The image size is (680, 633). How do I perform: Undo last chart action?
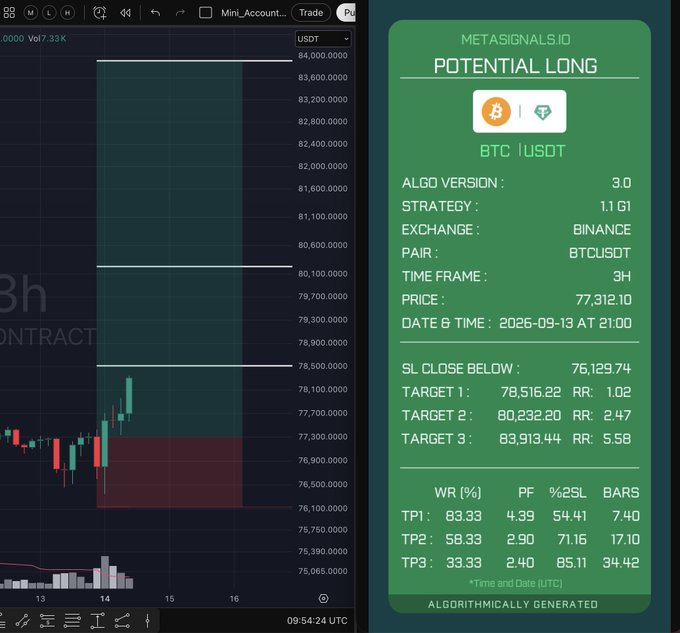point(155,13)
